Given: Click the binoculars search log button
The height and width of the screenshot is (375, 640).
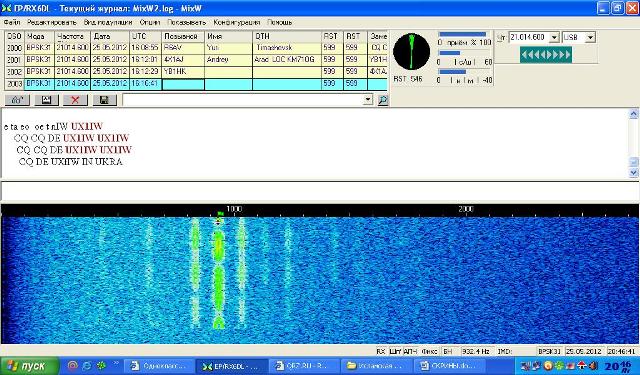Looking at the screenshot, I should pyautogui.click(x=17, y=100).
